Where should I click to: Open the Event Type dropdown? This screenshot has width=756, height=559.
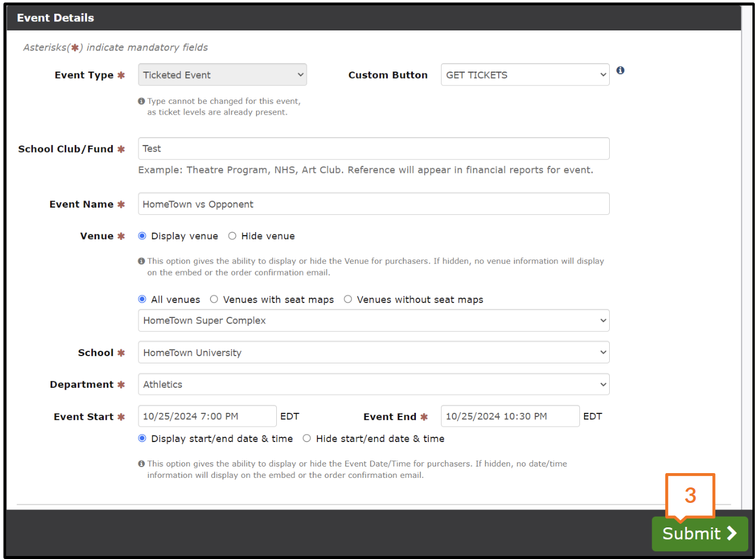222,75
